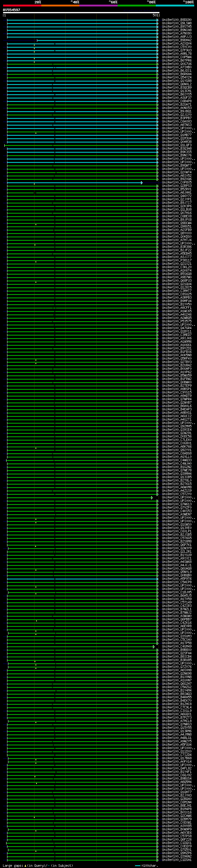Click truncated cyan bar for UniRef100_C0P8X5
Screen dimensions: 197x868
74,183
